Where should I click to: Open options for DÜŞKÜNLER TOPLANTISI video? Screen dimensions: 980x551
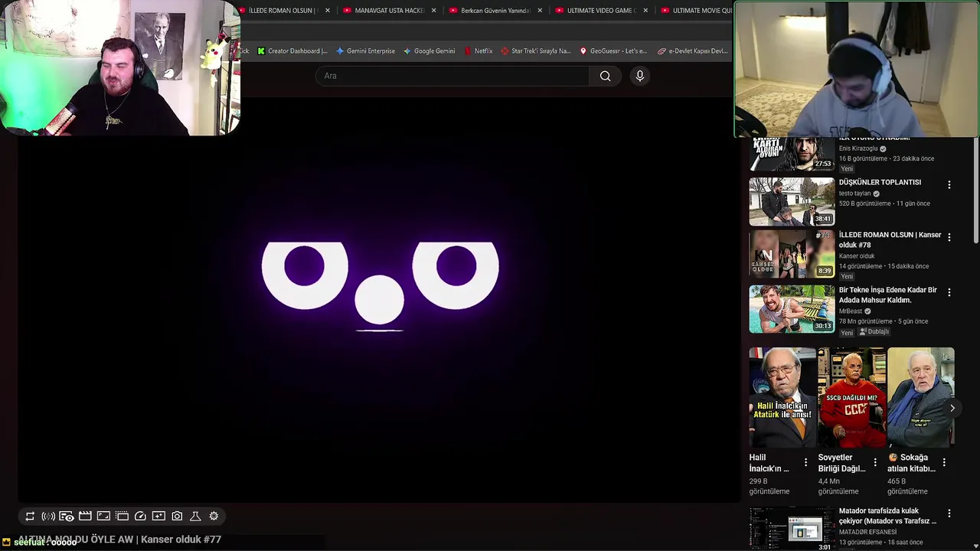(x=949, y=185)
